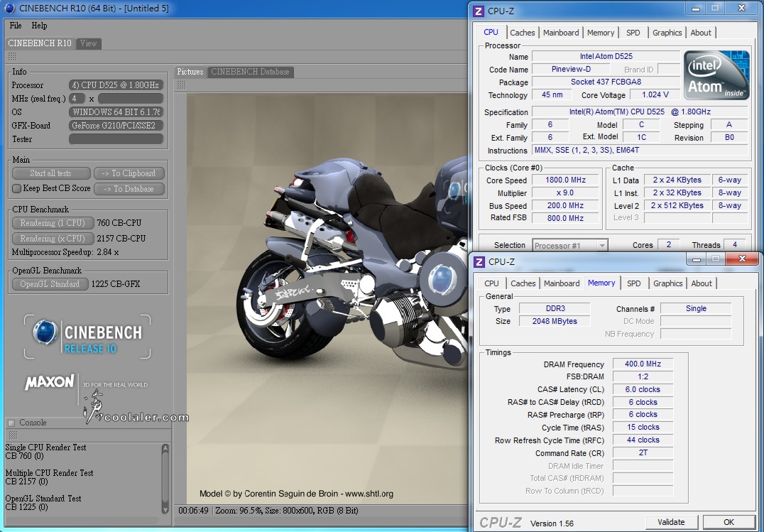The image size is (764, 532).
Task: Click the Intel Atom D525 name value
Action: click(606, 57)
